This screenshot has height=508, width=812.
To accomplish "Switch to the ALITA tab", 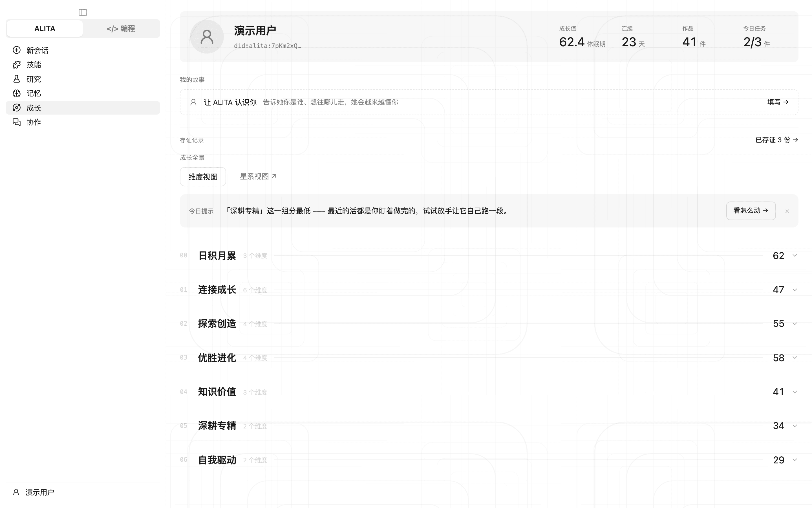I will 45,29.
